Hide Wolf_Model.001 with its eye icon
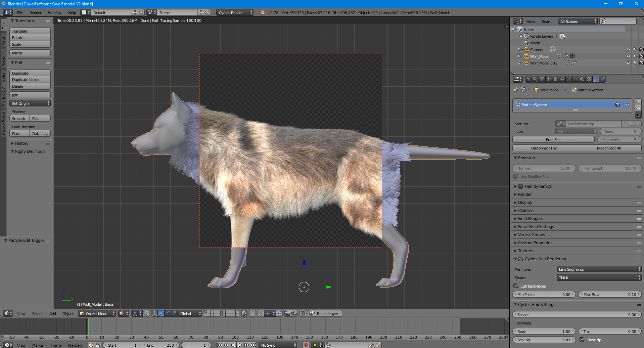 (628, 63)
